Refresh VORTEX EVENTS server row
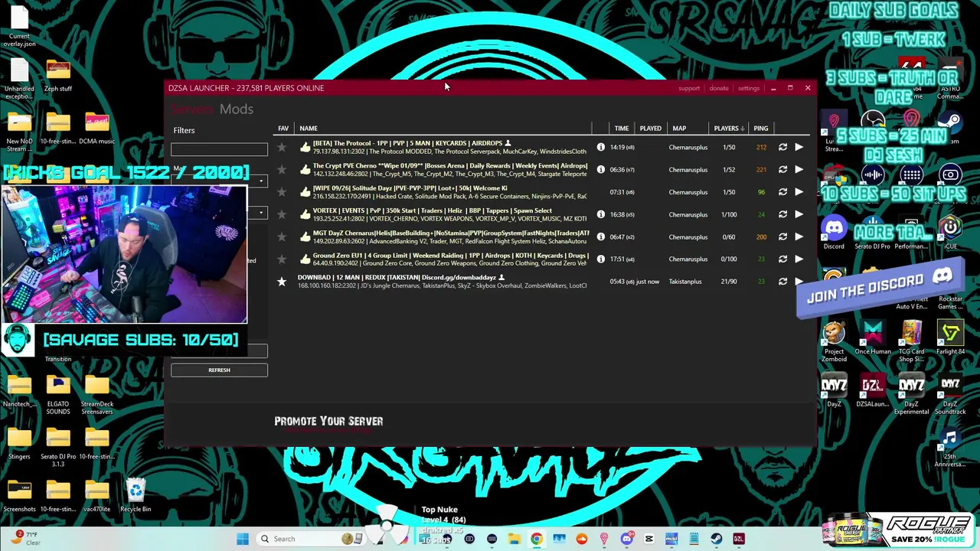This screenshot has width=980, height=551. coord(782,214)
